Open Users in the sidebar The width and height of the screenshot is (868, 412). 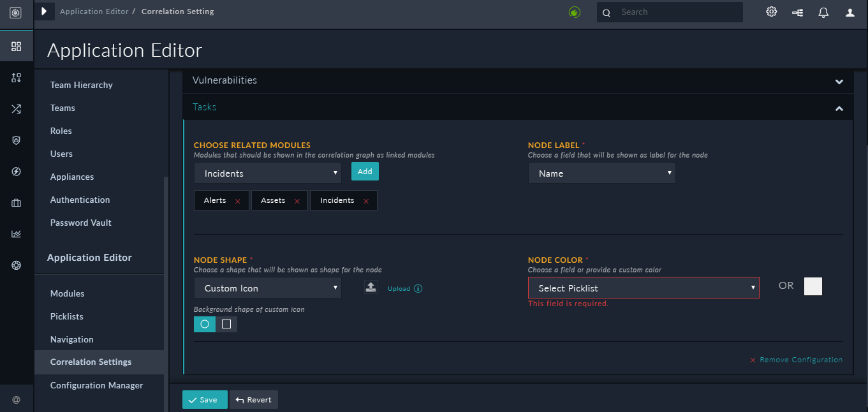click(61, 154)
